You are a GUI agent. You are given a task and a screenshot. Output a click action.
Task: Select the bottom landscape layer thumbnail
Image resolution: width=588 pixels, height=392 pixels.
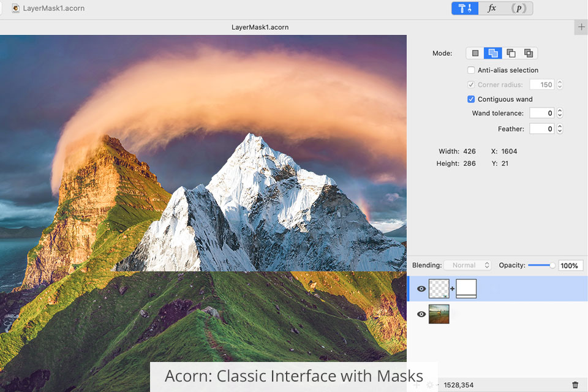coord(439,314)
